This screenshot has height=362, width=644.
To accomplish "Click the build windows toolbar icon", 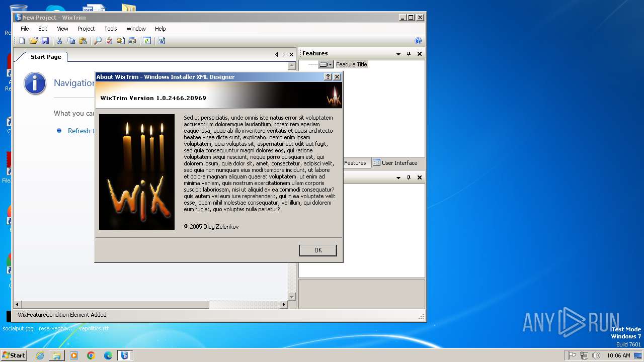I will (132, 41).
